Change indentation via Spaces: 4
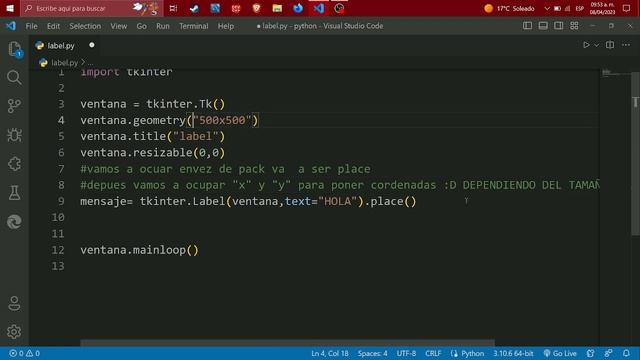 pos(373,353)
